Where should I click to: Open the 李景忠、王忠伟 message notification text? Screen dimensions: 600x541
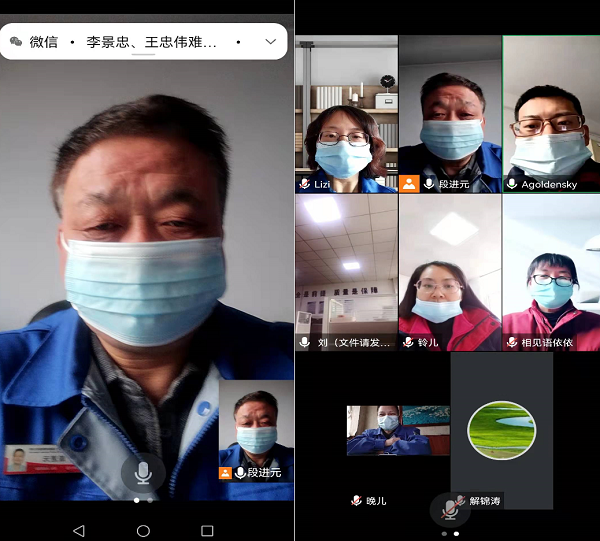tap(150, 42)
